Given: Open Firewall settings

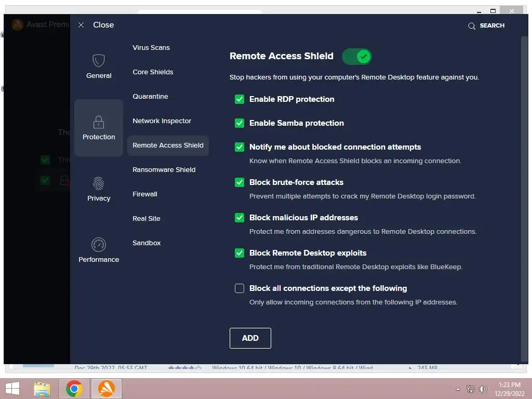Looking at the screenshot, I should [144, 194].
